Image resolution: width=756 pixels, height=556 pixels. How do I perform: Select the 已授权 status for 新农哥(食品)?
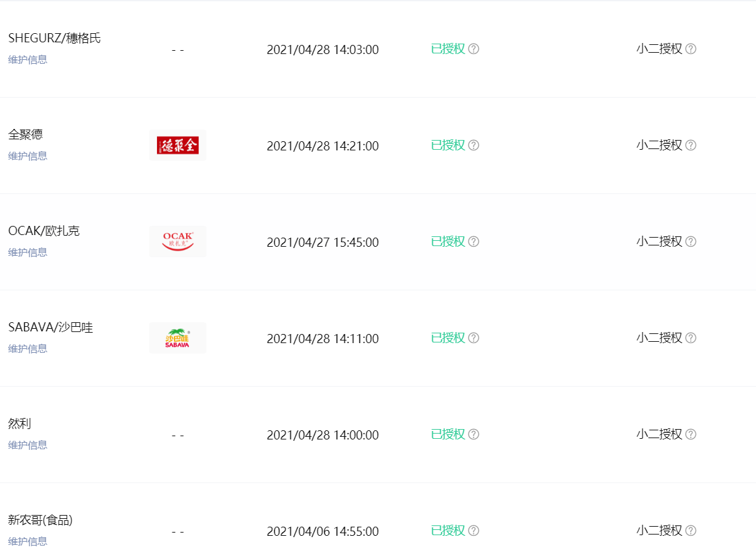[x=448, y=531]
